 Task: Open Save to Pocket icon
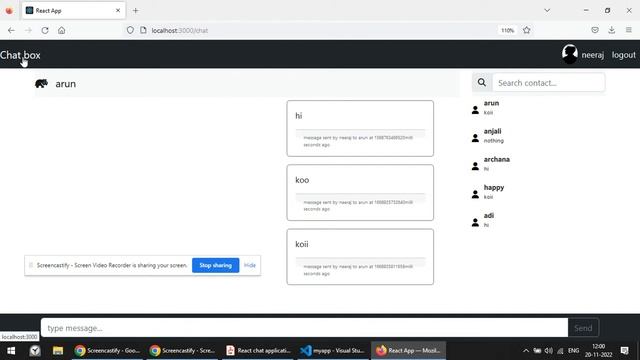point(595,30)
